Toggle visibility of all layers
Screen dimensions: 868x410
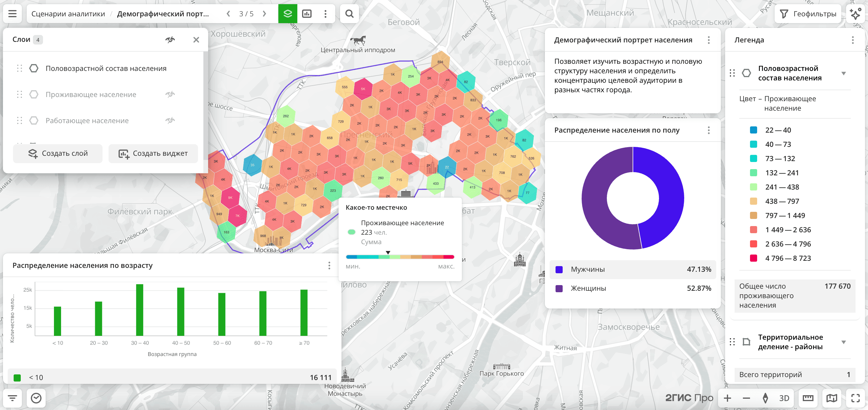point(170,40)
